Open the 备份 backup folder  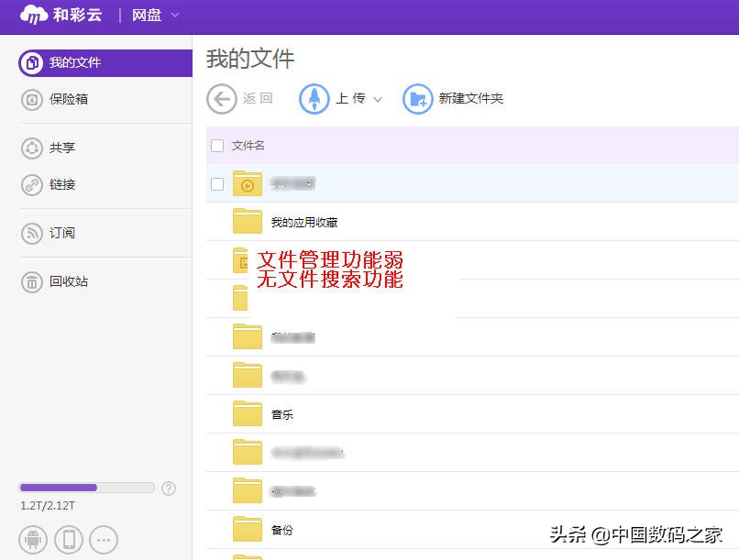[282, 529]
